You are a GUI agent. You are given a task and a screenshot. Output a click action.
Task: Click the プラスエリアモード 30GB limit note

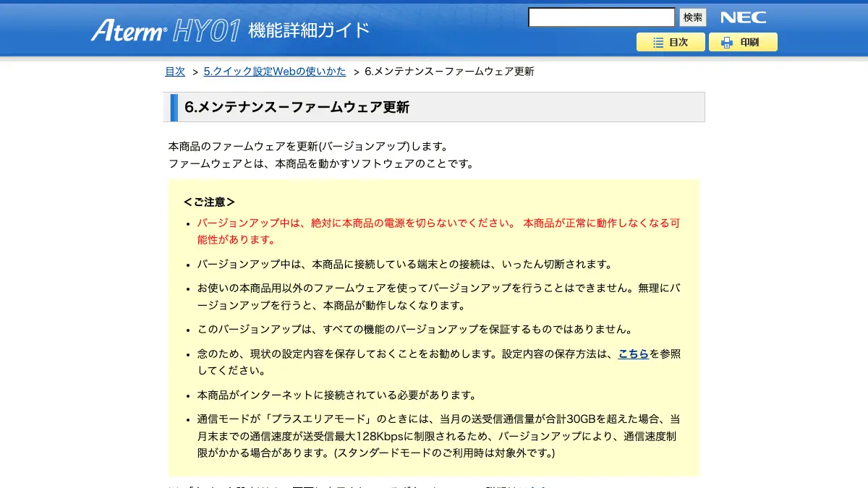point(438,436)
